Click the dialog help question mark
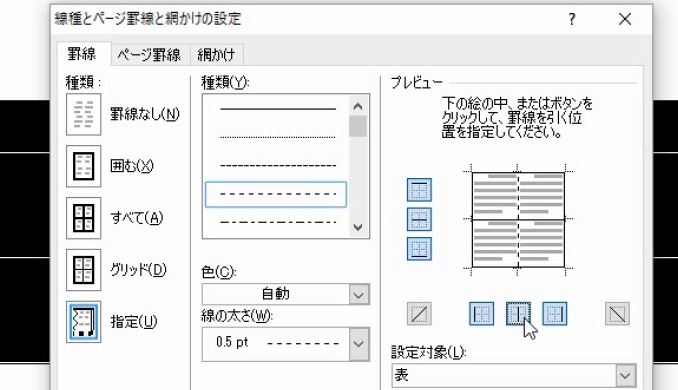678x390 pixels. (572, 19)
